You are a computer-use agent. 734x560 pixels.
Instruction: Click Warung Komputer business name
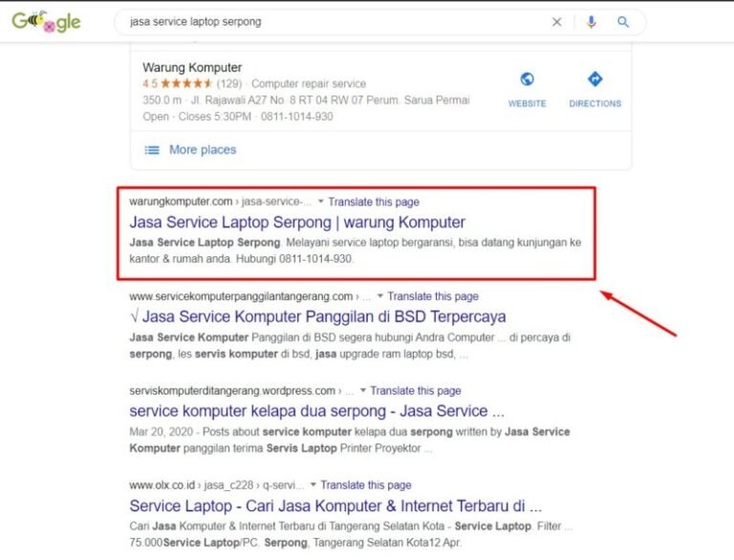(192, 68)
